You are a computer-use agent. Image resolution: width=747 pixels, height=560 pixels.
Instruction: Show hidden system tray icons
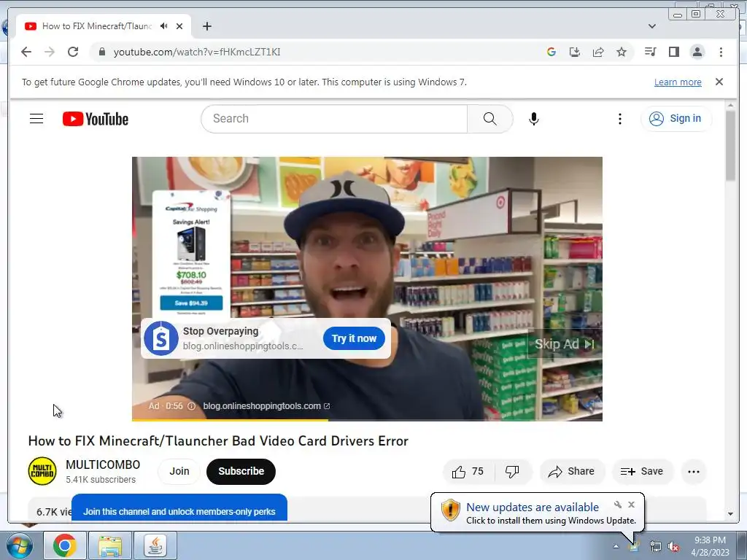click(x=616, y=546)
